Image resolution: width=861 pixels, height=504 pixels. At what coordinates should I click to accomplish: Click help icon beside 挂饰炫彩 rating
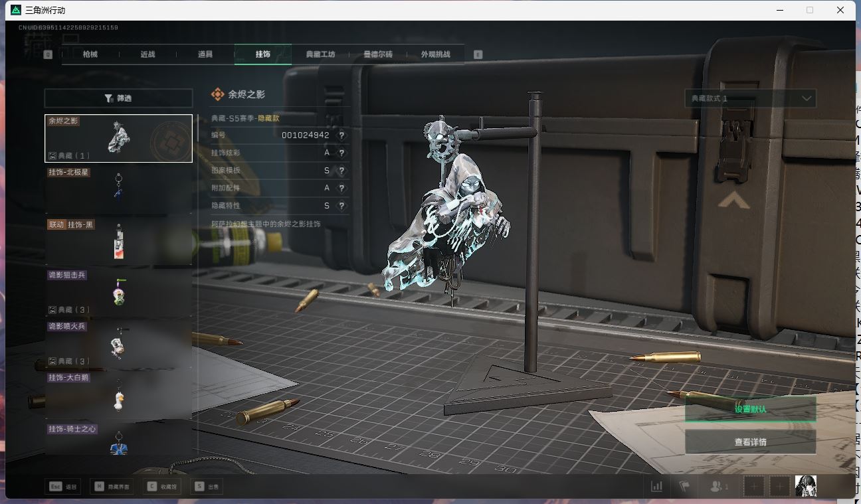point(341,153)
